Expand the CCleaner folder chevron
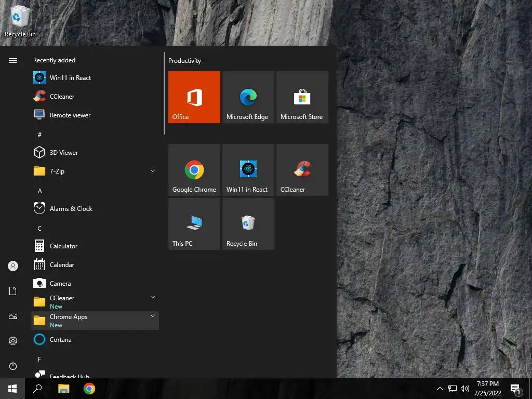 click(x=153, y=297)
